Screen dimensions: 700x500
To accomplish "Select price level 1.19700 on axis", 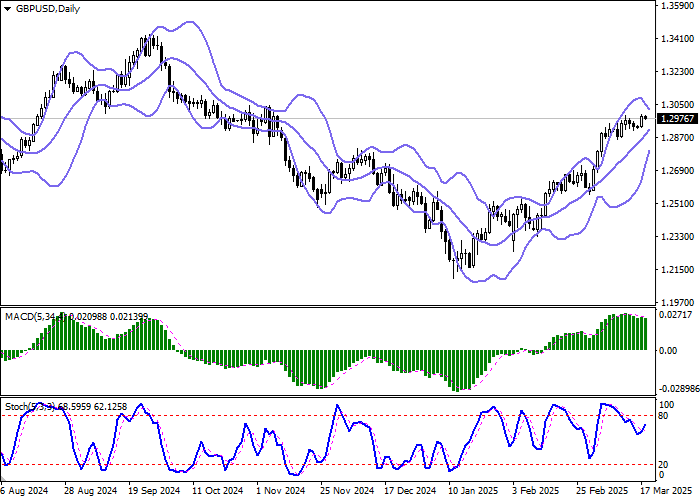I will pos(677,303).
